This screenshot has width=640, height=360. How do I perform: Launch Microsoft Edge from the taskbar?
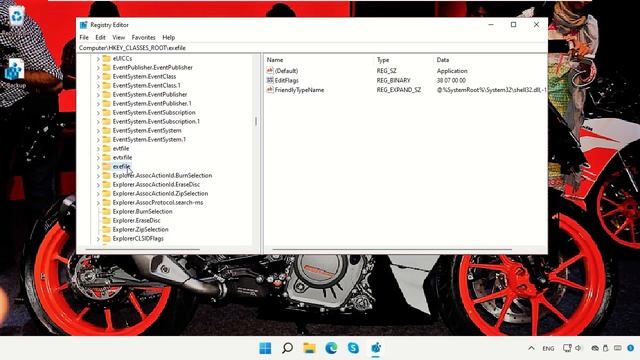point(331,348)
